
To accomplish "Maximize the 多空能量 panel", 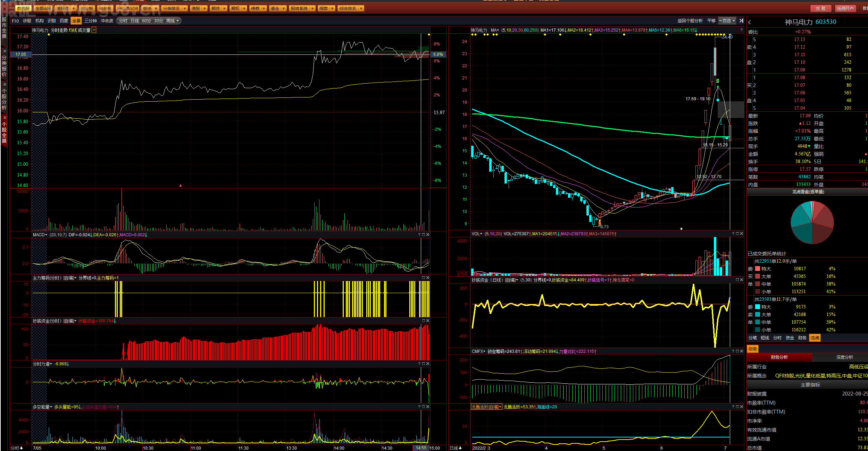I will coord(424,407).
